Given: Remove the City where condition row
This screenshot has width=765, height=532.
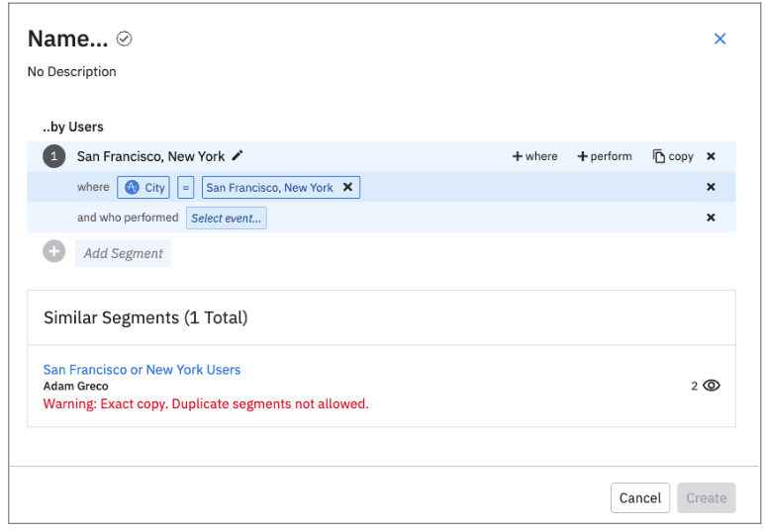Looking at the screenshot, I should click(711, 187).
